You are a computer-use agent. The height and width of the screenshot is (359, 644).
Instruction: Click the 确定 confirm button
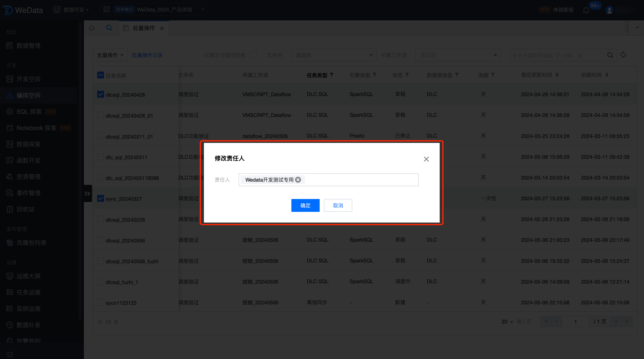tap(305, 205)
